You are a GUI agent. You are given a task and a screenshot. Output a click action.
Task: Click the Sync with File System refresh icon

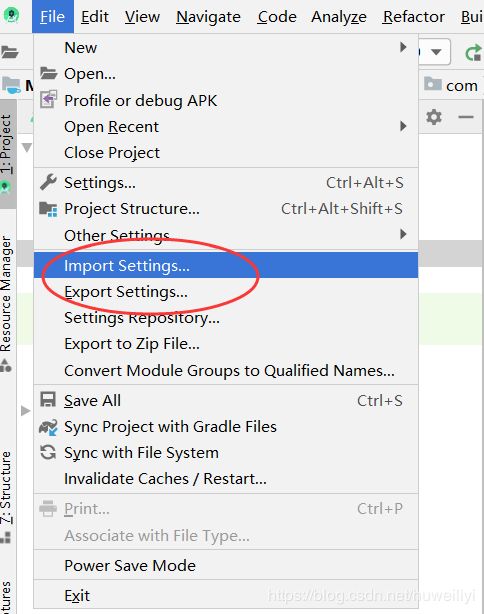pos(48,452)
